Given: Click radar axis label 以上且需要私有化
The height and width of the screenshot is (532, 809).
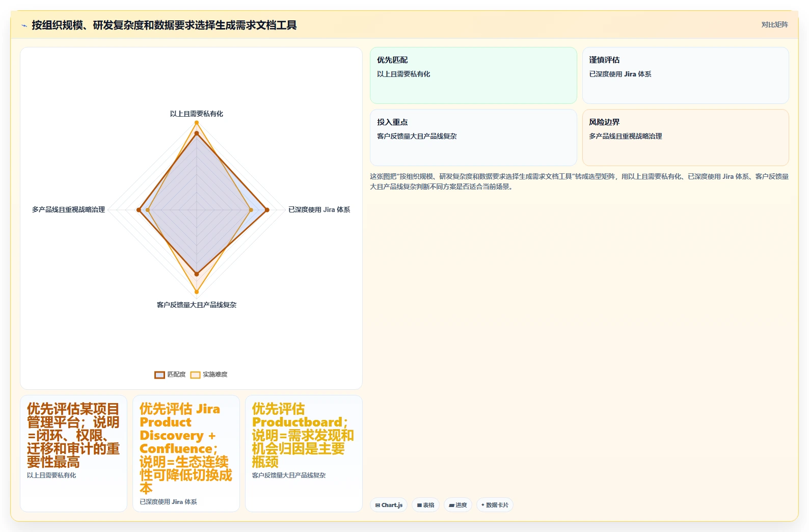Looking at the screenshot, I should (x=197, y=114).
